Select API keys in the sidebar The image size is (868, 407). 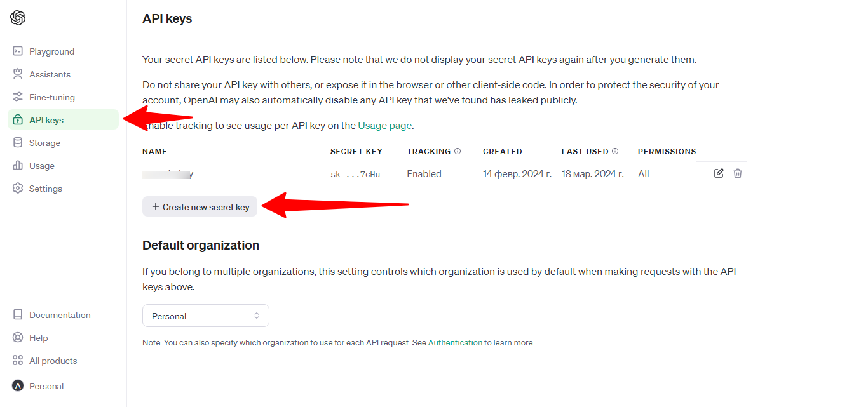tap(46, 120)
